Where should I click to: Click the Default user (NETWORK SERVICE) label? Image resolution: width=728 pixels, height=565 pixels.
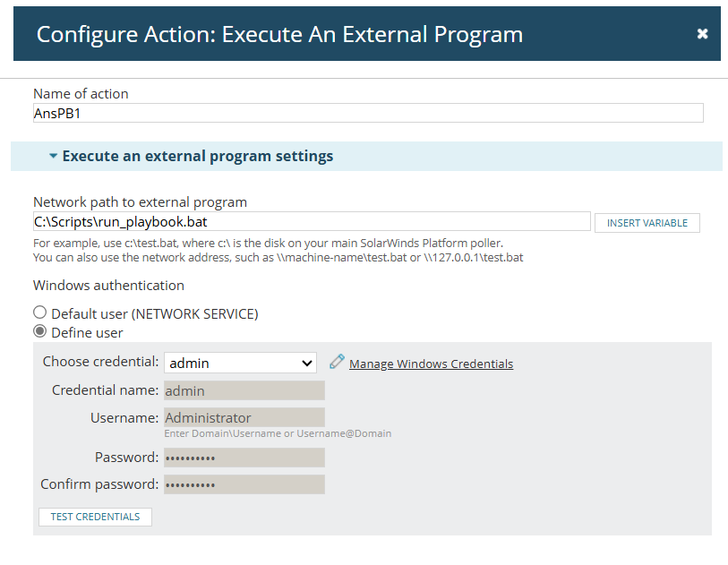click(155, 314)
